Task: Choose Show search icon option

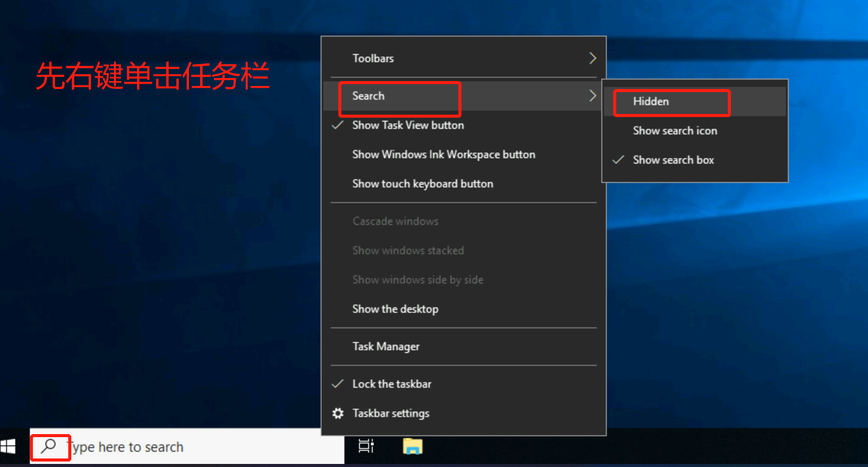Action: (x=675, y=130)
